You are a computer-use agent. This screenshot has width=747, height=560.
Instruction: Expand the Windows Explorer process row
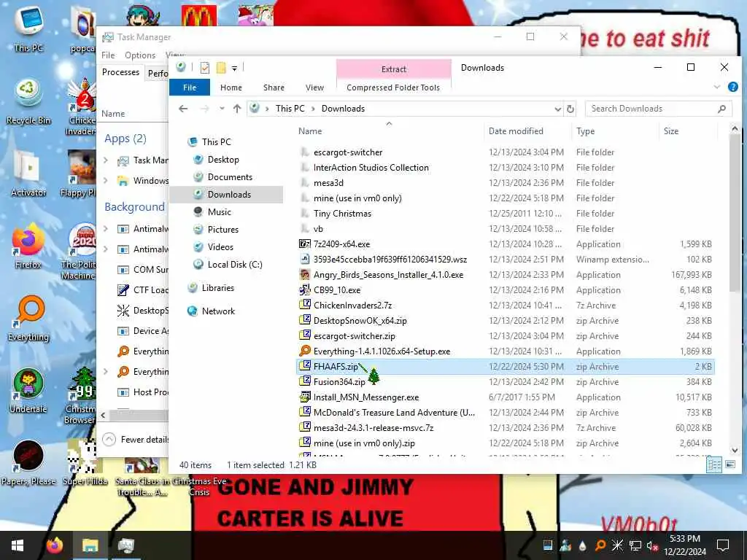[x=106, y=181]
